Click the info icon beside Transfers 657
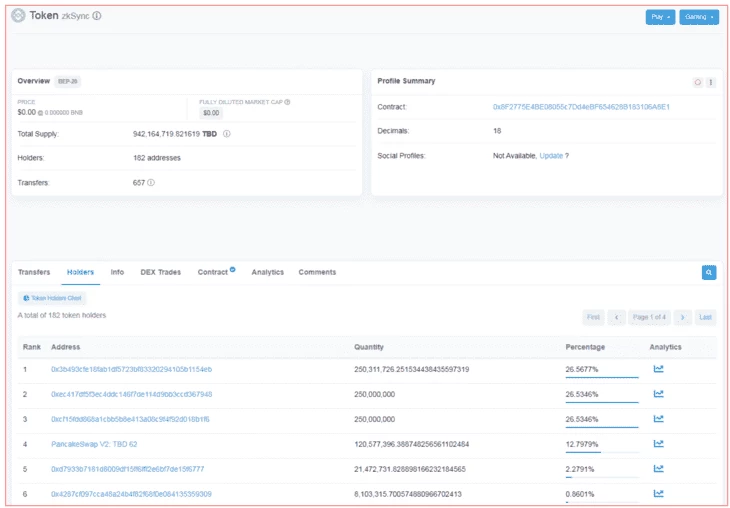This screenshot has width=730, height=508. tap(151, 183)
